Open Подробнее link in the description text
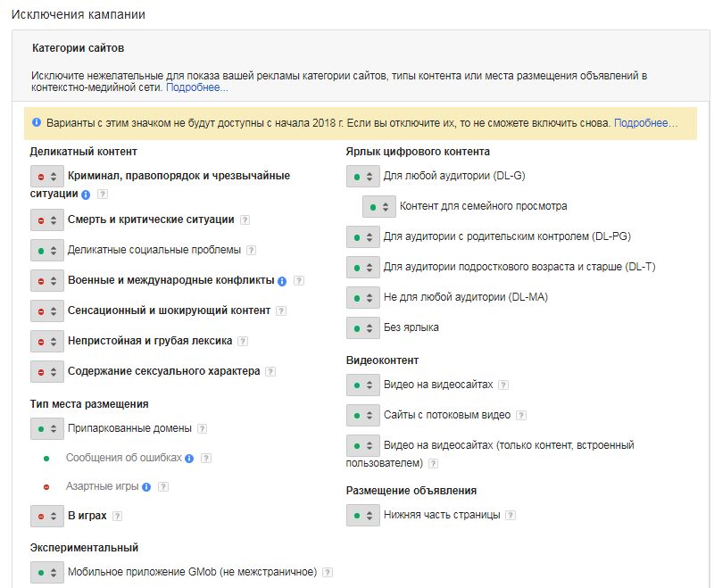 point(196,87)
